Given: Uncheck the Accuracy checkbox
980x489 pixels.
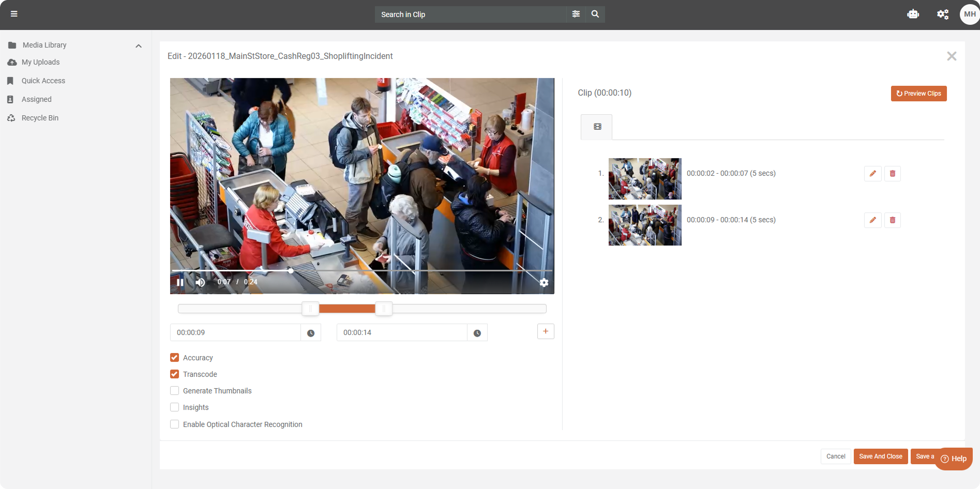Looking at the screenshot, I should (174, 357).
